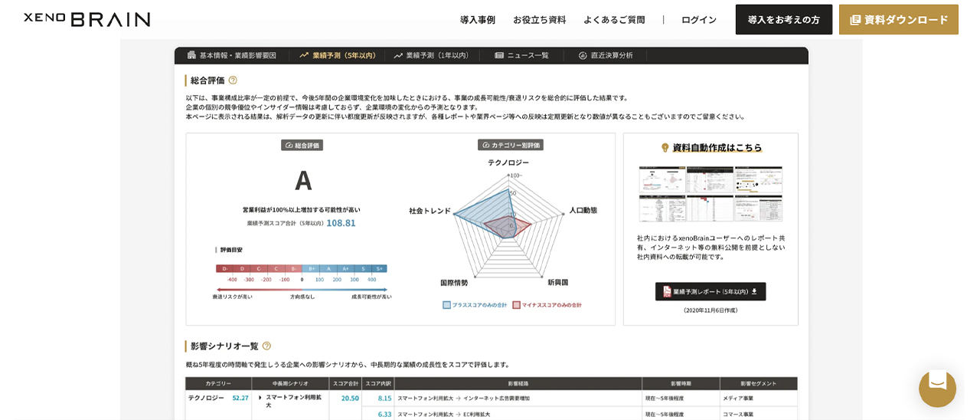Click the lightbulb icon by 資料自動作成はこちら
This screenshot has height=420, width=980.
(665, 147)
